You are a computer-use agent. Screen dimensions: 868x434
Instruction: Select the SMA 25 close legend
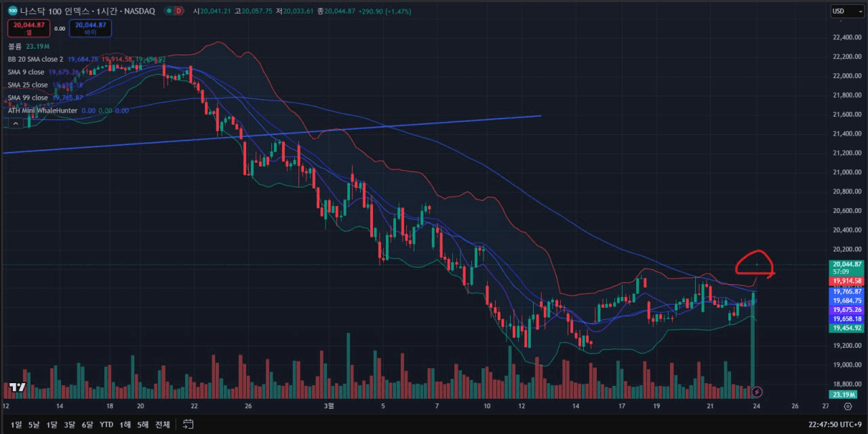[x=44, y=85]
